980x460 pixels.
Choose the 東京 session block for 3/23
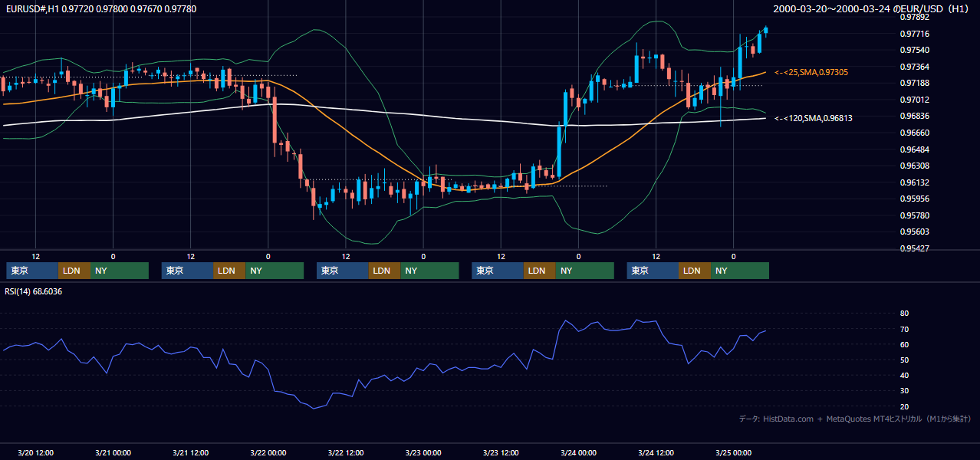(498, 271)
